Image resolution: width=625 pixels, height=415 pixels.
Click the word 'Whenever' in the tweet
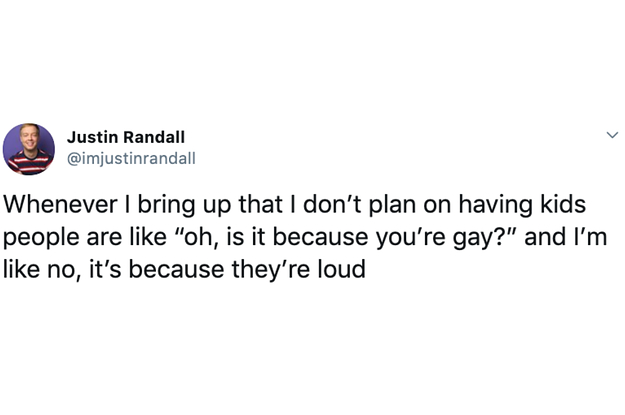click(x=61, y=204)
